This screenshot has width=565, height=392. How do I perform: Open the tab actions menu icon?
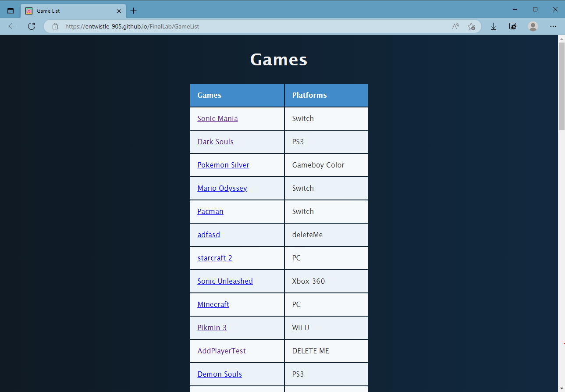point(11,11)
